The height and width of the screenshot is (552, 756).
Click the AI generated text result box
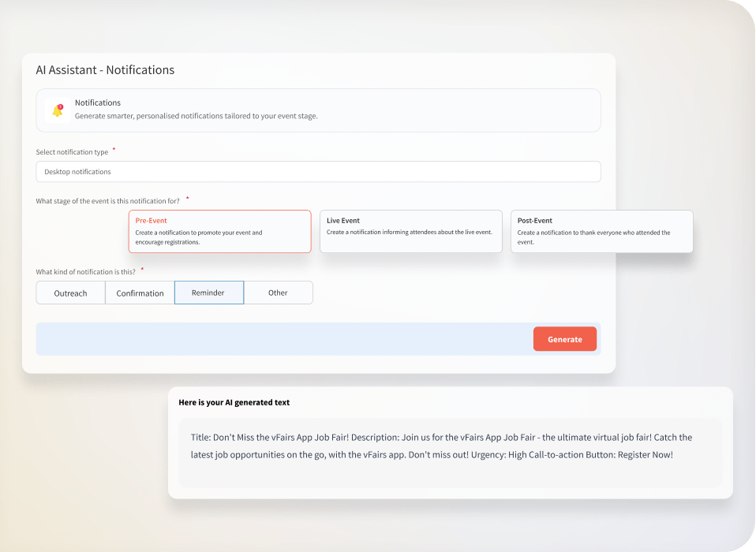pyautogui.click(x=451, y=453)
